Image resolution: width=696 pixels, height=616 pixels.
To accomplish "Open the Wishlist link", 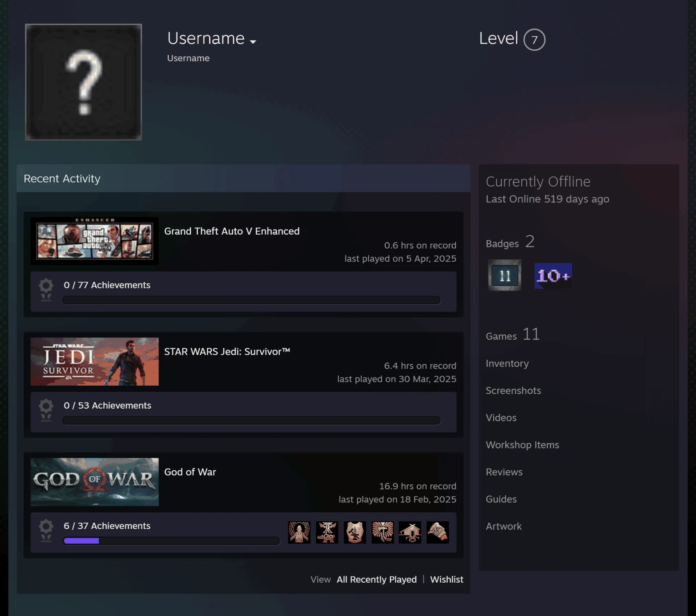I will coord(447,579).
